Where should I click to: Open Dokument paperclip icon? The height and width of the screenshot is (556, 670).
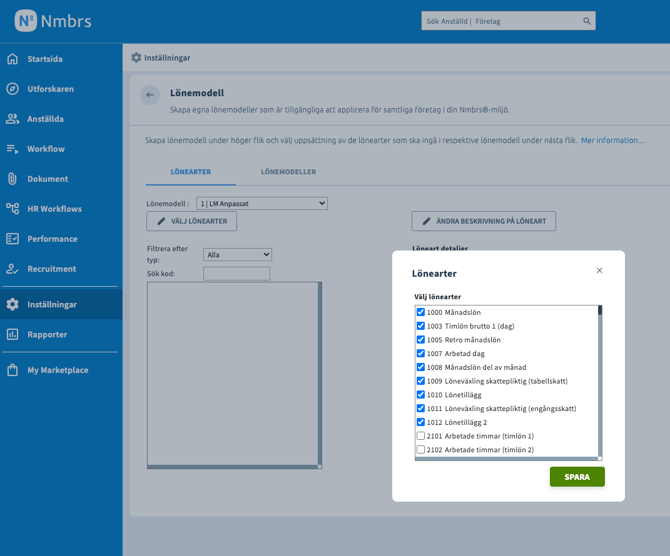[x=13, y=179]
